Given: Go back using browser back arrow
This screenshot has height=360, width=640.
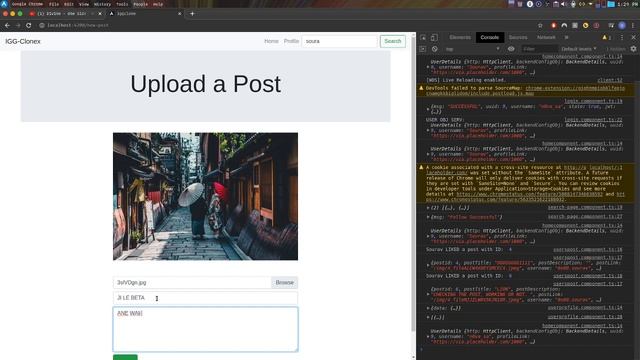Looking at the screenshot, I should (7, 25).
